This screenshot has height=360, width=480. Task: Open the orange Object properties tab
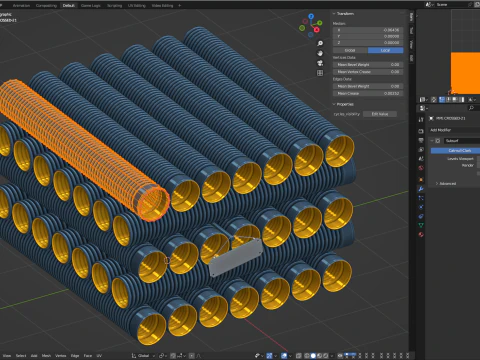[421, 180]
